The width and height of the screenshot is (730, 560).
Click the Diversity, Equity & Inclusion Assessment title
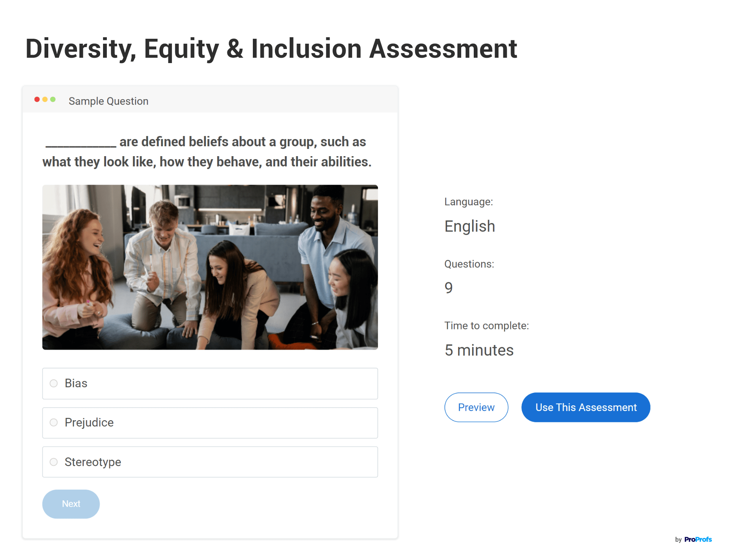click(x=271, y=49)
